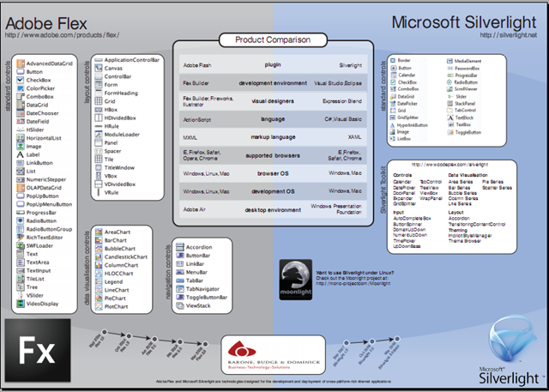Click 'Expression Blend' in visual designers row
Screen dimensions: 549x392
pyautogui.click(x=342, y=101)
